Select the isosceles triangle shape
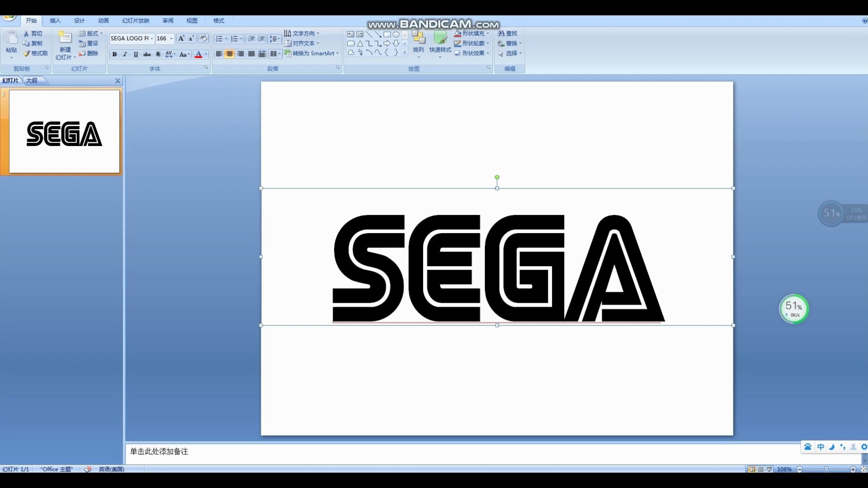Viewport: 868px width, 488px height. 360,44
